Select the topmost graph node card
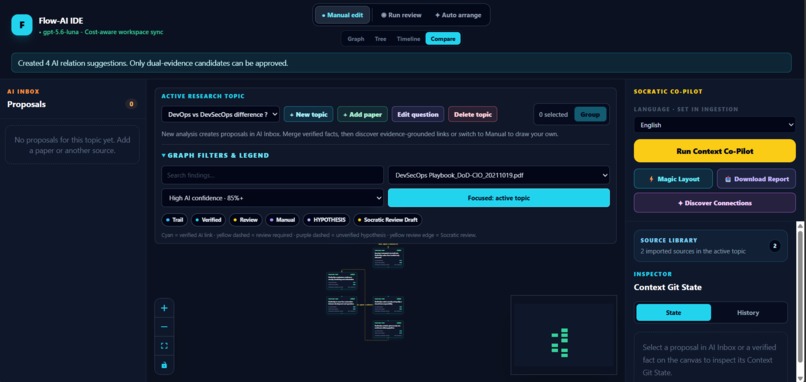Screen dimensions: 806x382 (x=388, y=258)
